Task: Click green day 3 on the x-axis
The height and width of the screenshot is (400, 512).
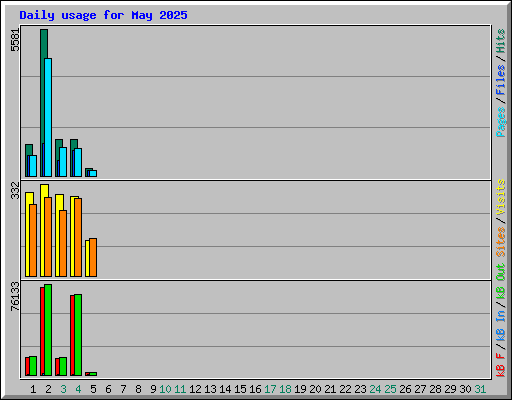Action: (x=63, y=389)
